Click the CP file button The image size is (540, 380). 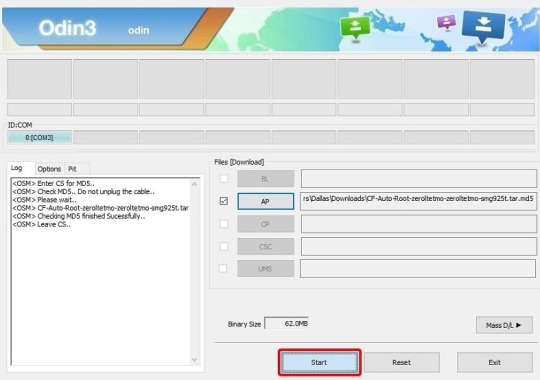[266, 224]
